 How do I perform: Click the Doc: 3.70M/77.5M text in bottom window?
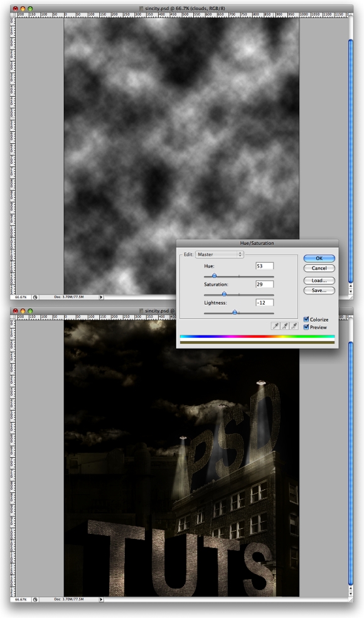[69, 600]
